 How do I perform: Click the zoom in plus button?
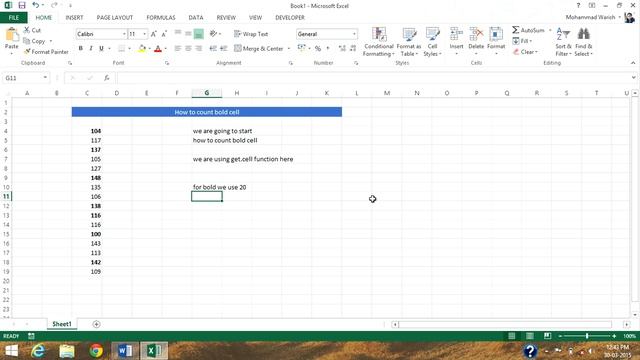[x=614, y=336]
